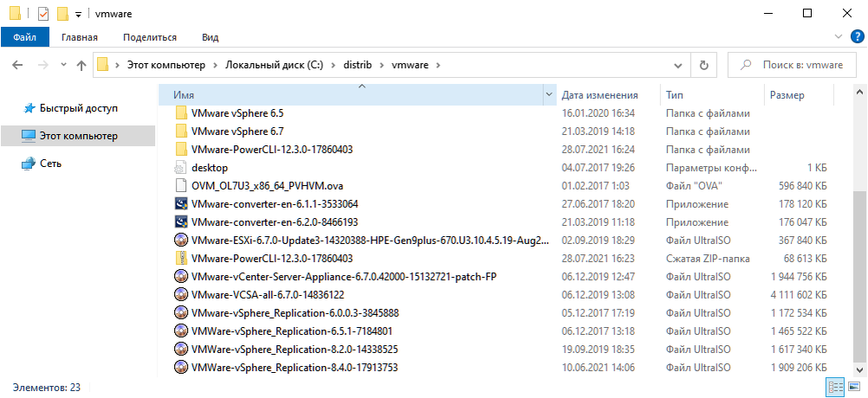Screen dimensions: 868x398
Task: Switch to details view layout icon
Action: tap(835, 387)
